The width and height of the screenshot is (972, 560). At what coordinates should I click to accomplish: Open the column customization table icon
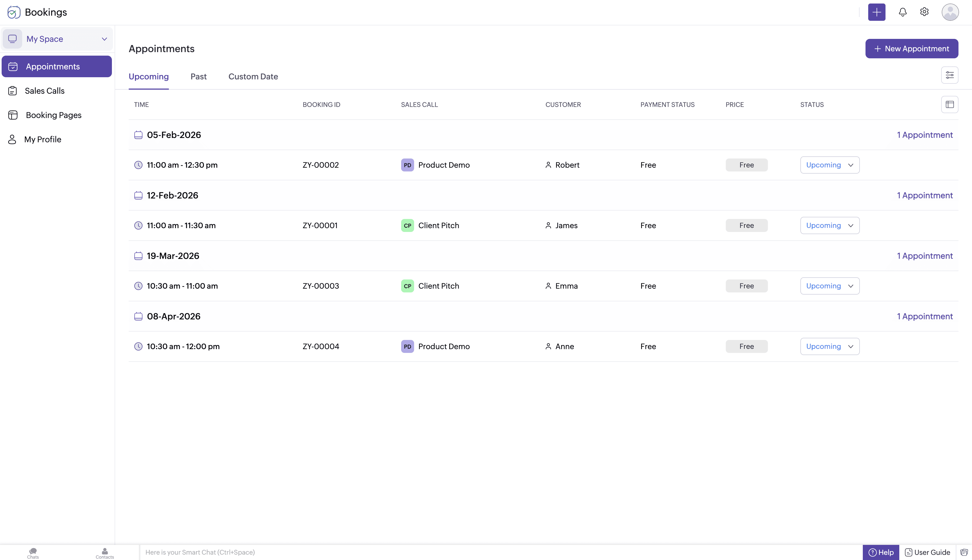(x=949, y=104)
